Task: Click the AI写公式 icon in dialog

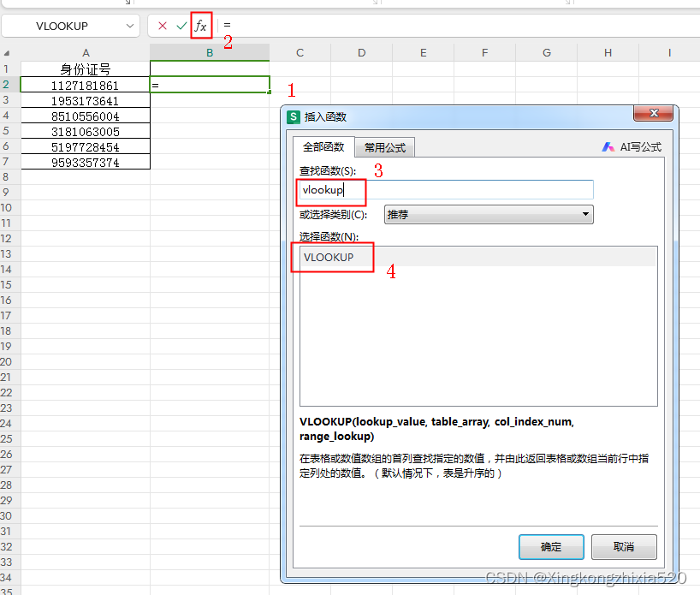Action: tap(608, 147)
